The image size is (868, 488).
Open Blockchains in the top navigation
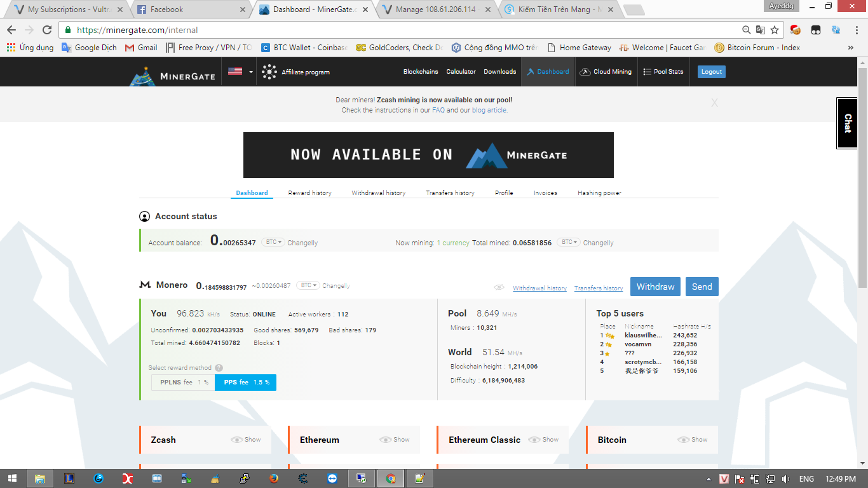click(421, 72)
